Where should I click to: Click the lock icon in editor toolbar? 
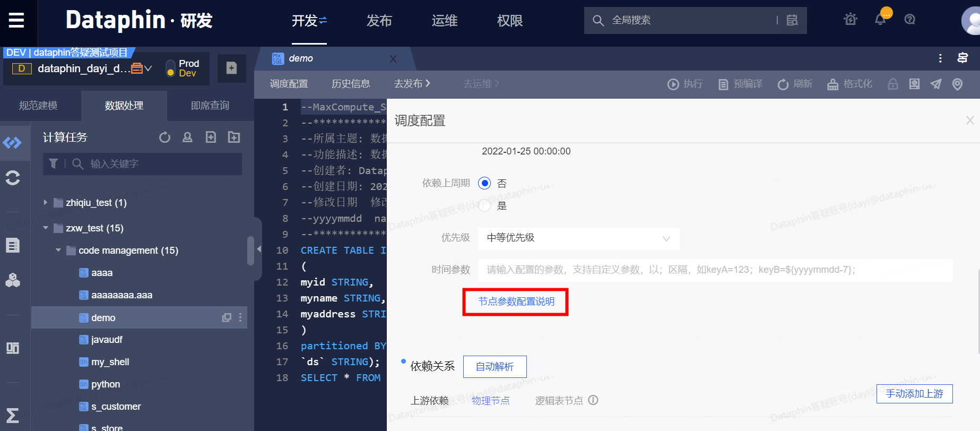point(893,84)
